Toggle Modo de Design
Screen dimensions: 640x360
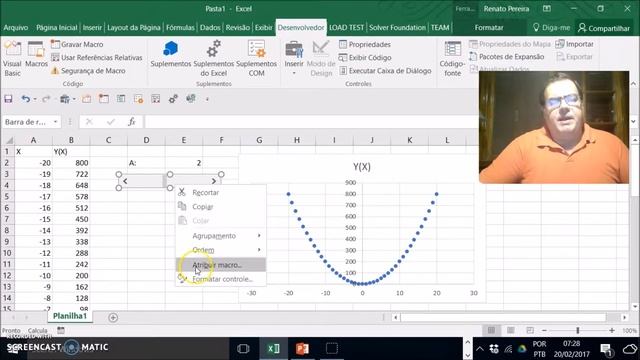pyautogui.click(x=321, y=59)
